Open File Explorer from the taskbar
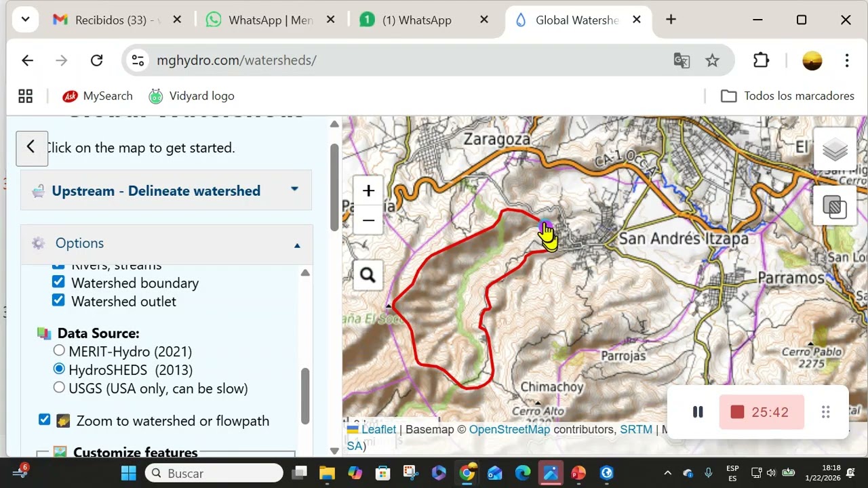868x488 pixels. [327, 473]
